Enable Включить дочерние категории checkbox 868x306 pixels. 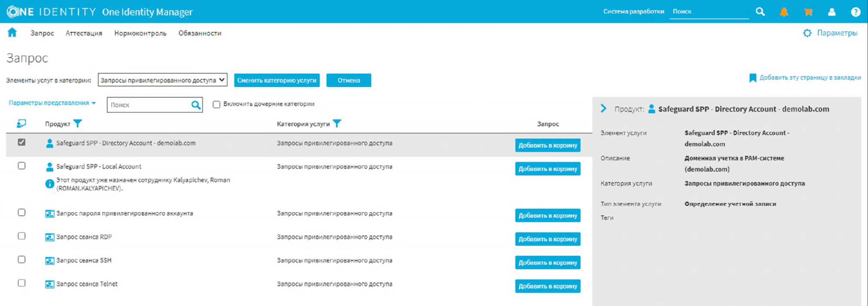[x=216, y=104]
